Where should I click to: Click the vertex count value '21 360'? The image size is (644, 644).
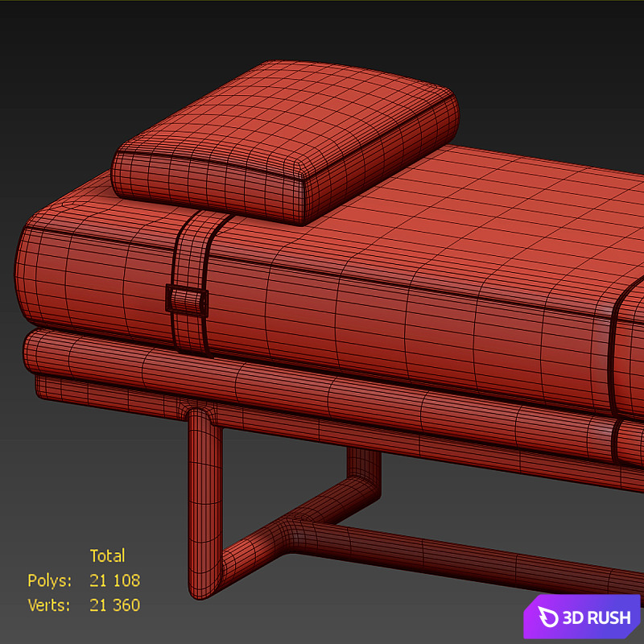[114, 605]
